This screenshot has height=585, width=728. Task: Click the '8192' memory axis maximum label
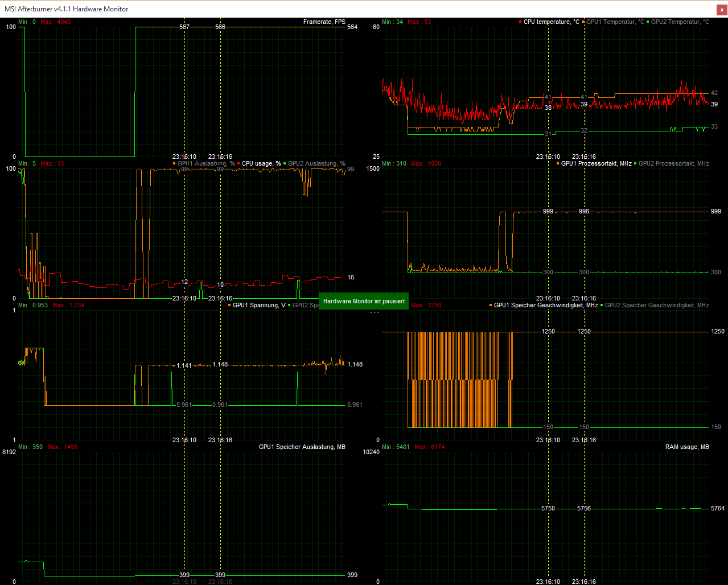pyautogui.click(x=9, y=452)
